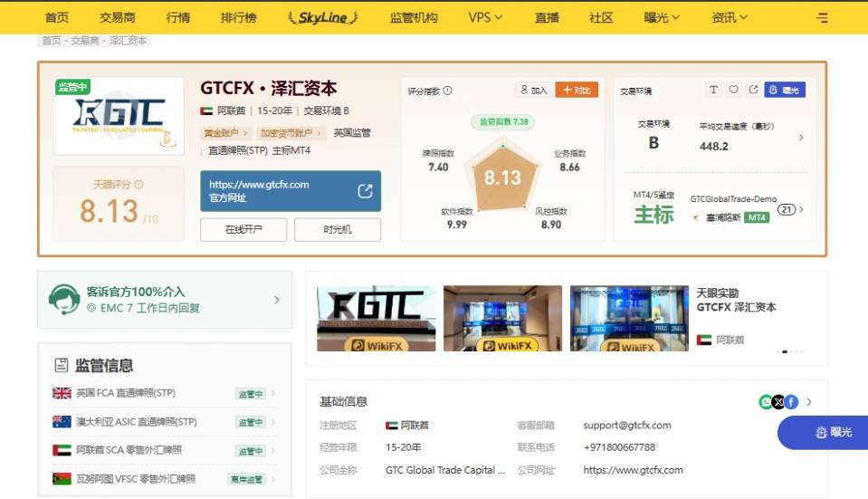Click the 交易商 breadcrumb link

85,41
